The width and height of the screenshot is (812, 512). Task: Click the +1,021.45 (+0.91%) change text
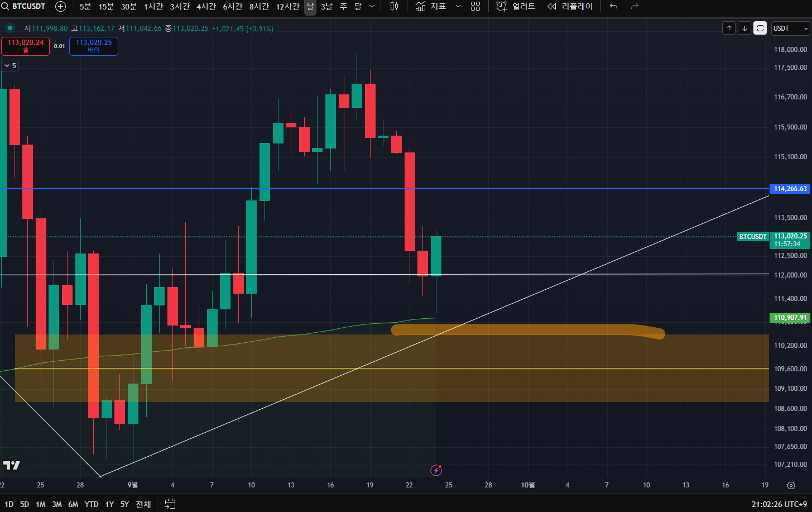tap(243, 28)
